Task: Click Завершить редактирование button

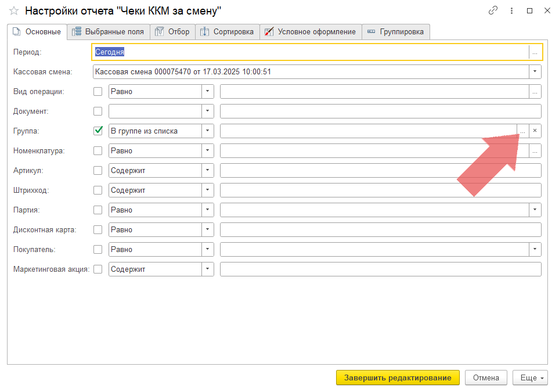Action: click(x=398, y=378)
